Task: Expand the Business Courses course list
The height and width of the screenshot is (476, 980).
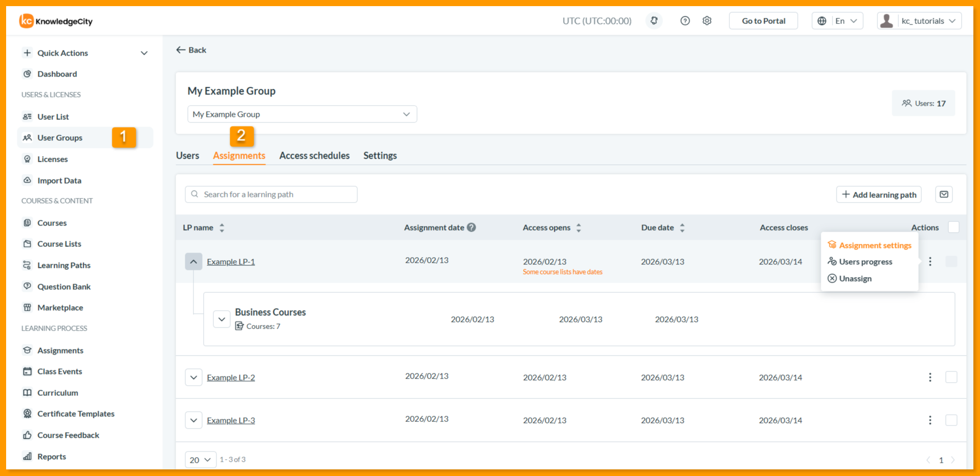Action: [222, 319]
